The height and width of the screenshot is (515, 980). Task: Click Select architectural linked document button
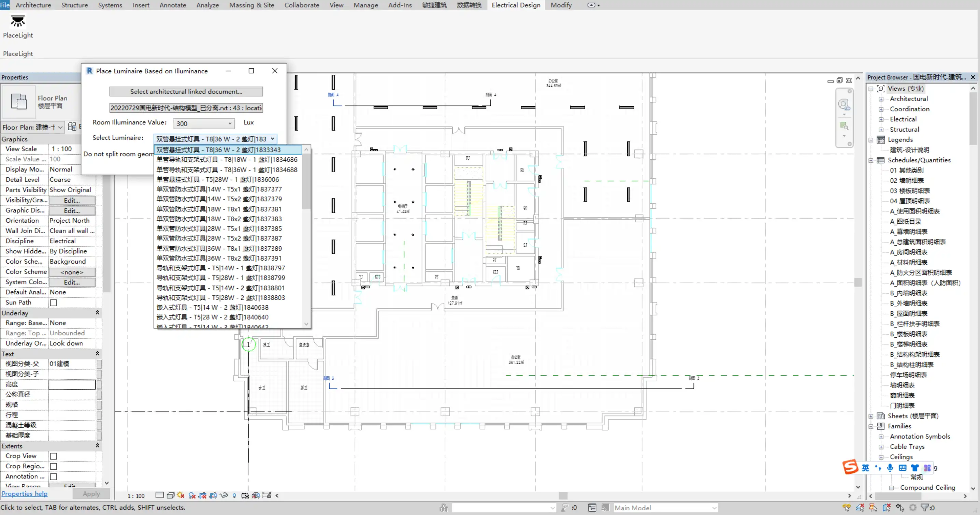click(186, 91)
